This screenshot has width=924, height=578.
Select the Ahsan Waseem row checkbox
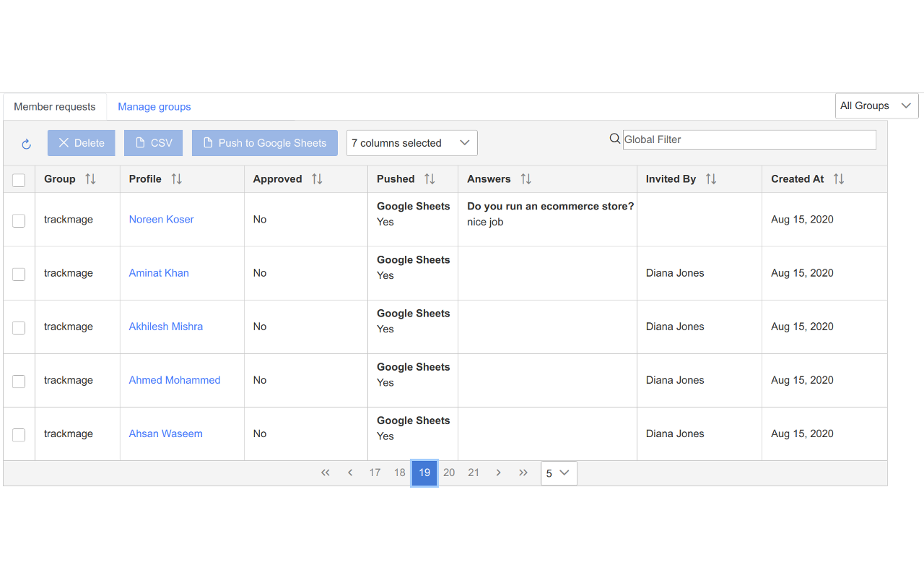coord(19,435)
